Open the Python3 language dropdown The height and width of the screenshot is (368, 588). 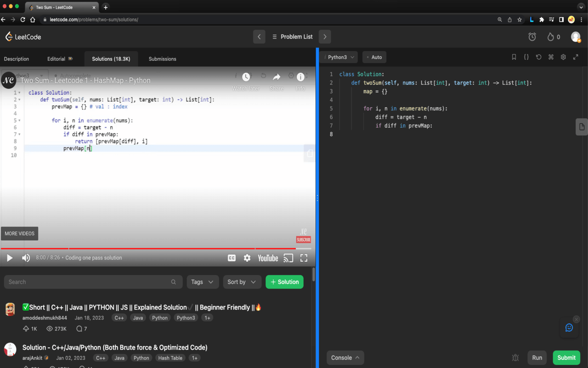(339, 57)
